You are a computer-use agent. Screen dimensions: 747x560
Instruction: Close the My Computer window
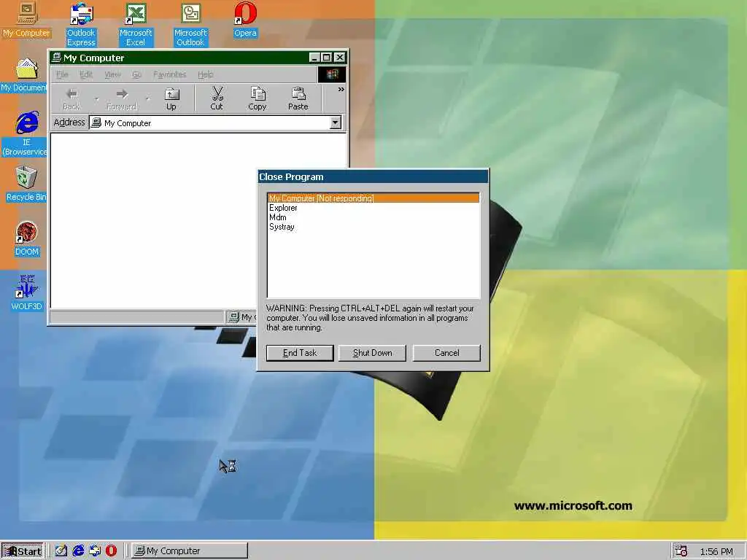pyautogui.click(x=340, y=58)
